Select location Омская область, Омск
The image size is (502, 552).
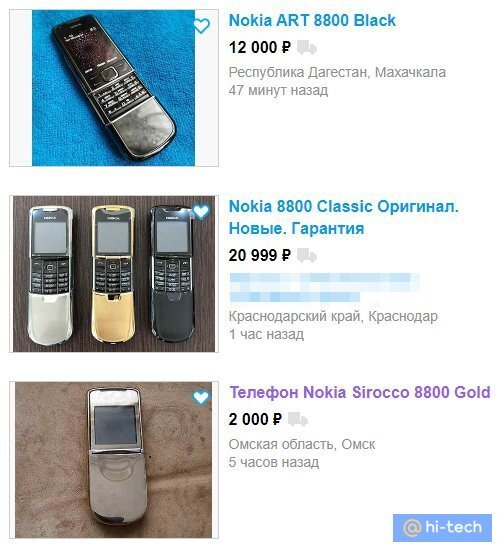[x=302, y=444]
